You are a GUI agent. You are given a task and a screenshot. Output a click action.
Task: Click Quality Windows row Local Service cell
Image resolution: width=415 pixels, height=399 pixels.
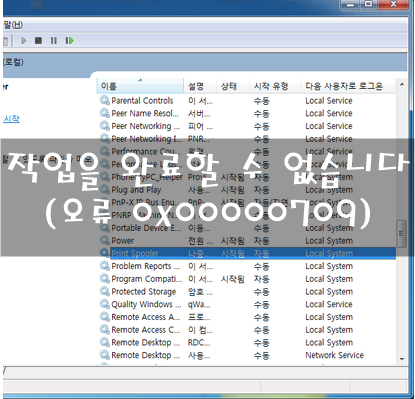pyautogui.click(x=329, y=304)
